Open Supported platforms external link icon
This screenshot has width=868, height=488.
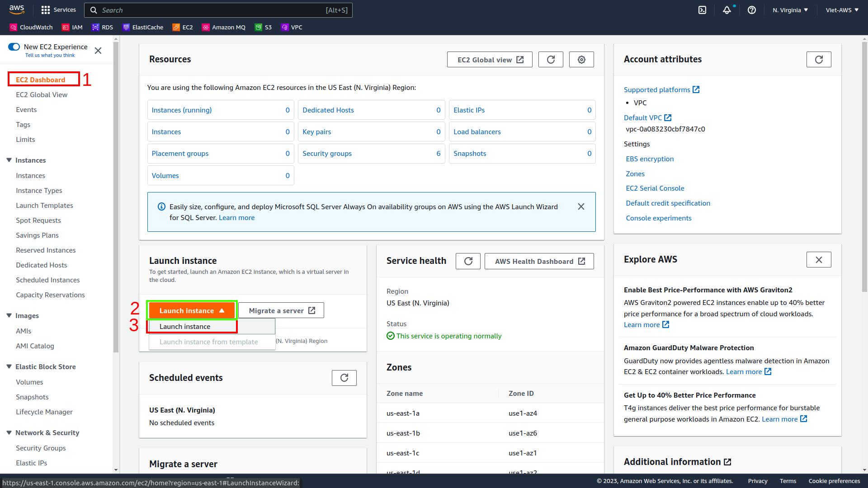tap(696, 89)
